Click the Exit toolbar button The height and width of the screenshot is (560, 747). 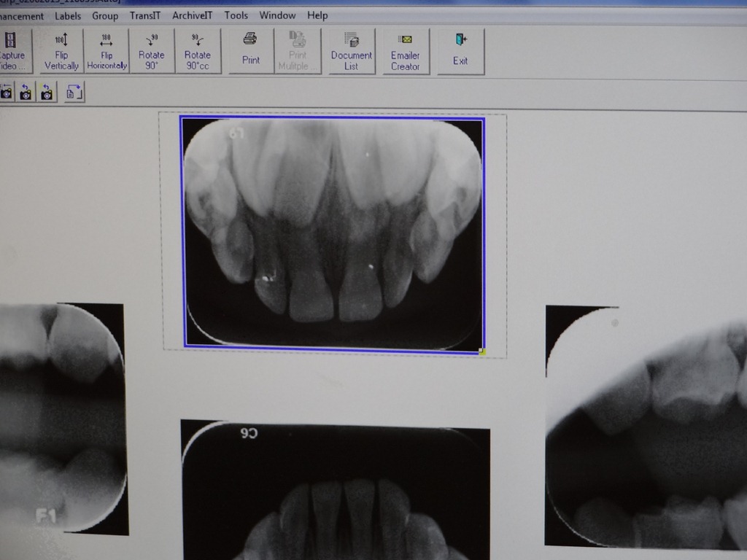(x=461, y=52)
